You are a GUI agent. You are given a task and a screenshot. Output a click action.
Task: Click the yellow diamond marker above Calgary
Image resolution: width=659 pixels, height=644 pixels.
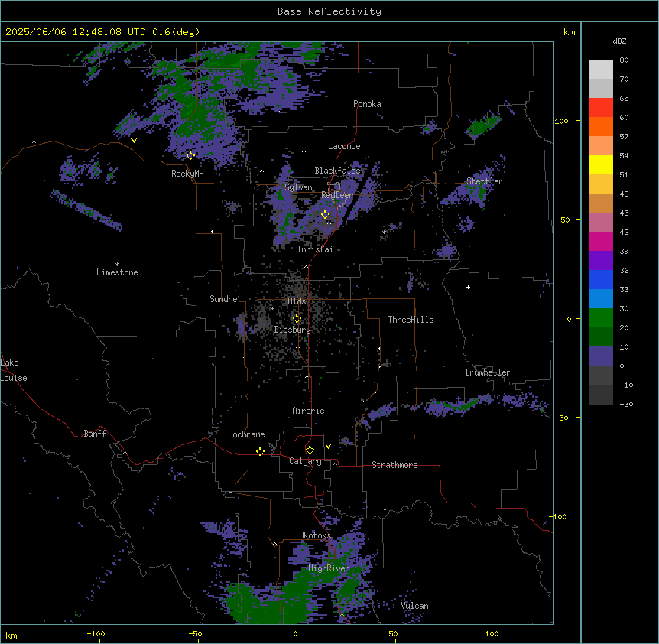tap(310, 450)
